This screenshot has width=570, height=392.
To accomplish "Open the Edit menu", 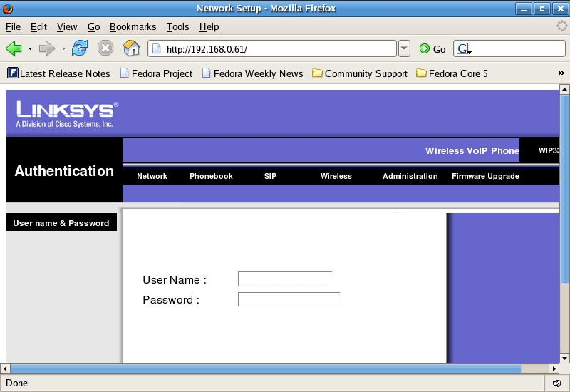I will [38, 26].
